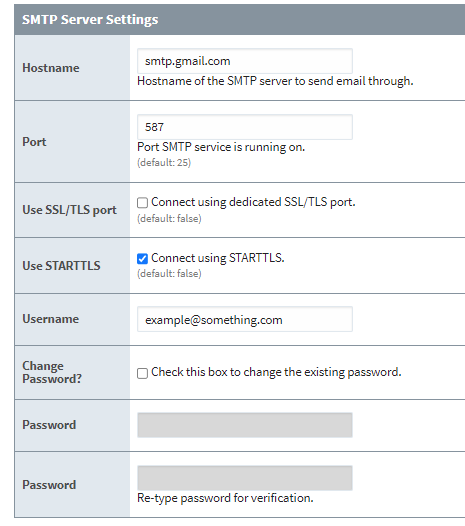Click the first disabled Password field
Viewport: 465px width, 526px height.
tap(245, 425)
